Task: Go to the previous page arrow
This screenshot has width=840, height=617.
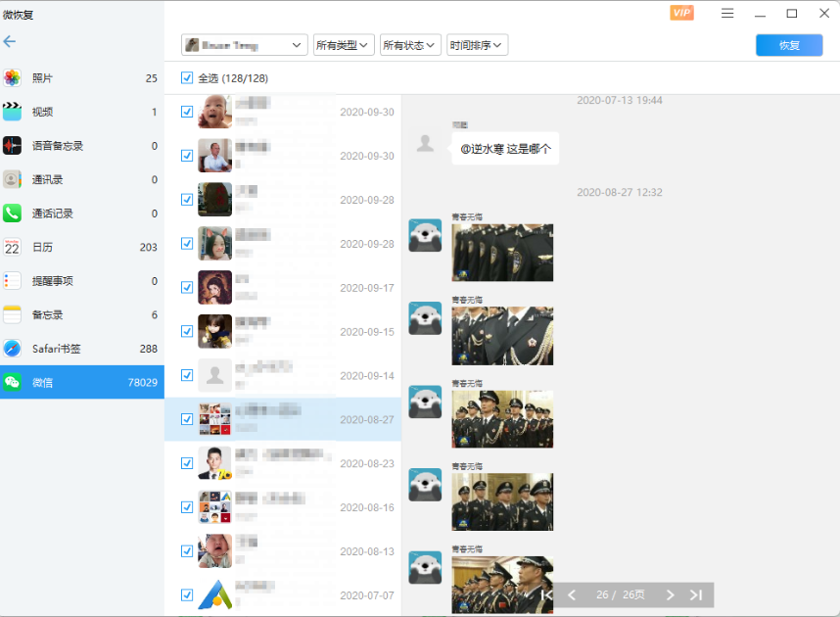Action: 572,594
